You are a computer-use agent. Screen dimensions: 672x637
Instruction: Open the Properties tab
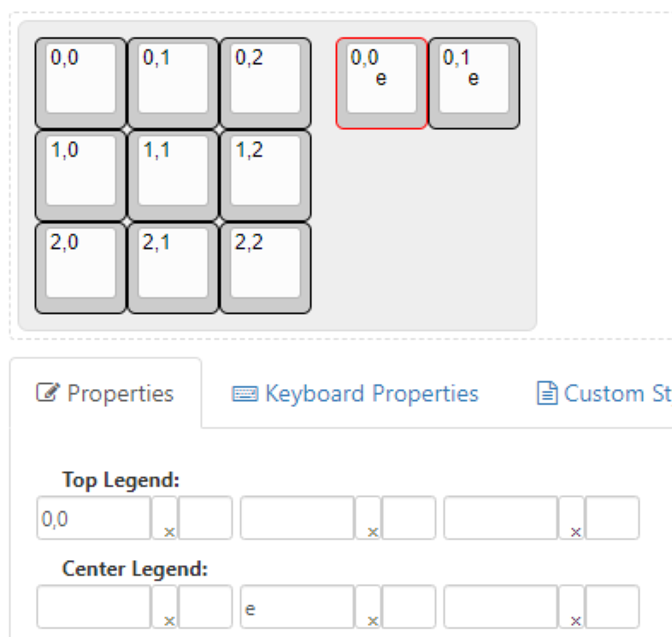105,392
